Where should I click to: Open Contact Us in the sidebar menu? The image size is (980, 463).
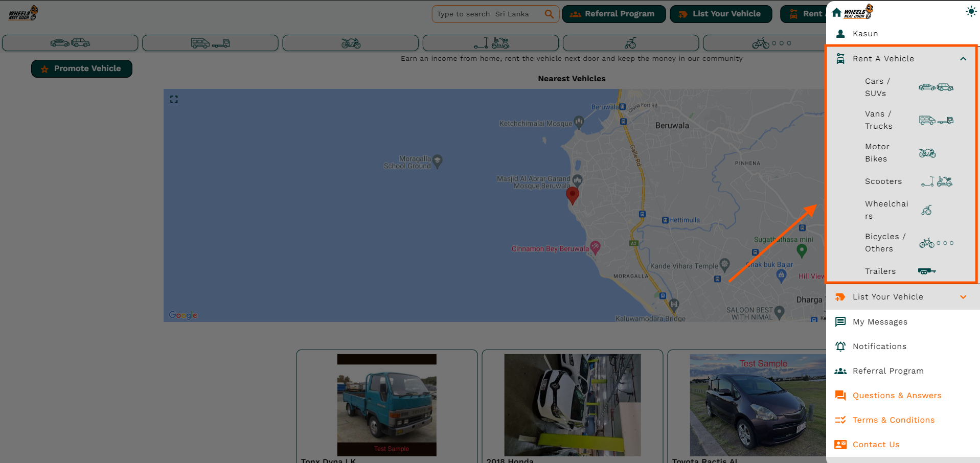point(876,444)
